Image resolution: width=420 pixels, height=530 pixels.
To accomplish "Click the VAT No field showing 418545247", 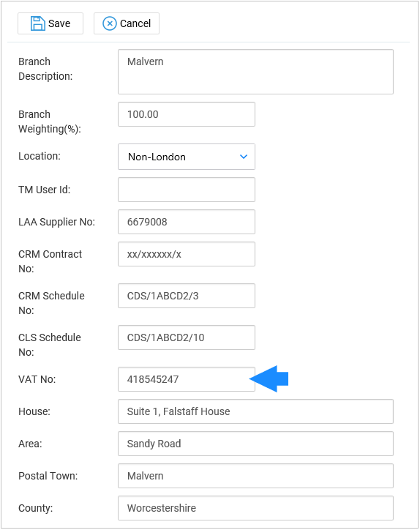I will tap(187, 379).
